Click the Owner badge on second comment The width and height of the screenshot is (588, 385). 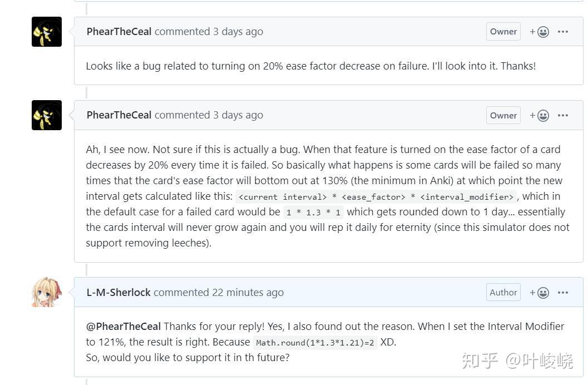click(x=503, y=115)
